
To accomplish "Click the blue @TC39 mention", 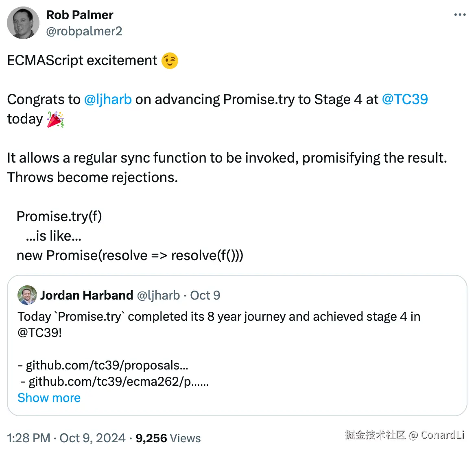I will [405, 100].
